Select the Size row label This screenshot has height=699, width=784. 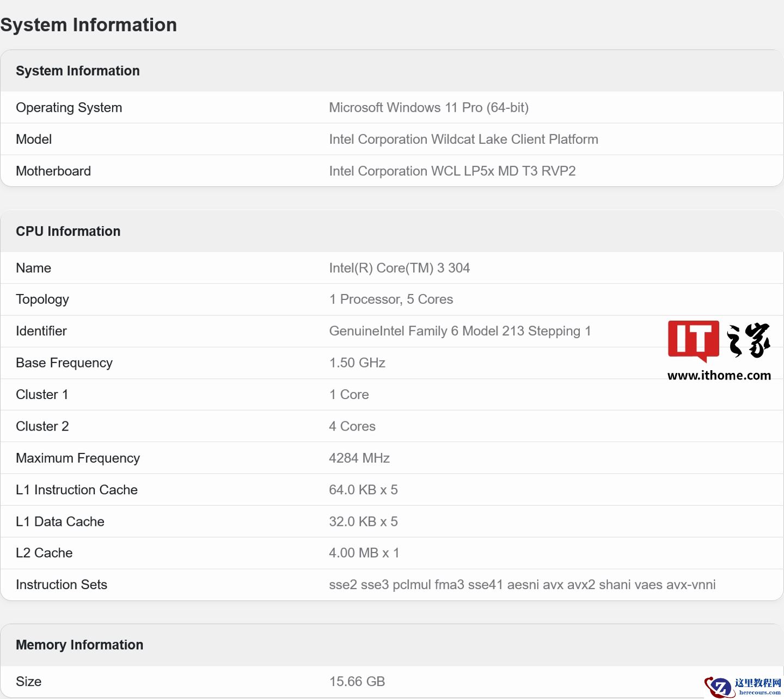[x=29, y=682]
